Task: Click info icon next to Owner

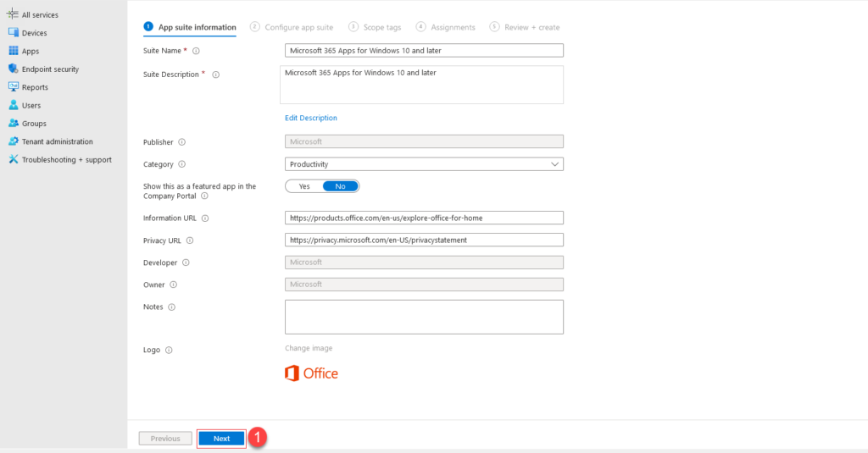Action: [173, 285]
